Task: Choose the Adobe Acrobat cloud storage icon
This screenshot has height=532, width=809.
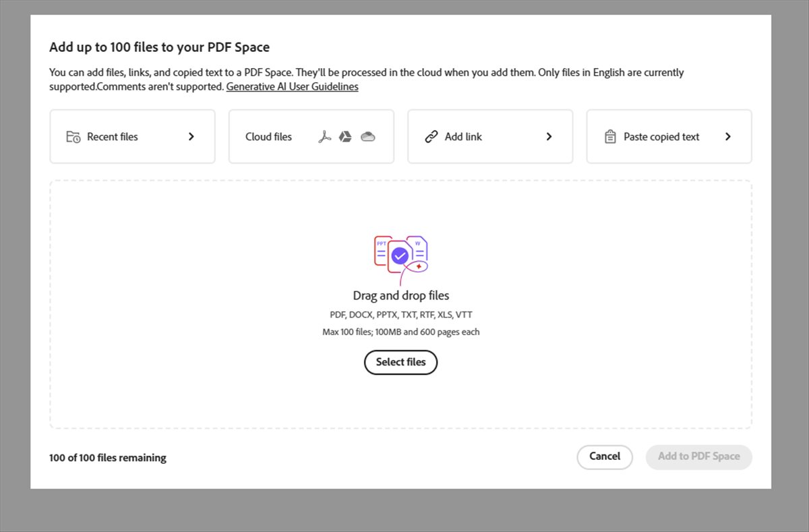Action: [x=324, y=137]
